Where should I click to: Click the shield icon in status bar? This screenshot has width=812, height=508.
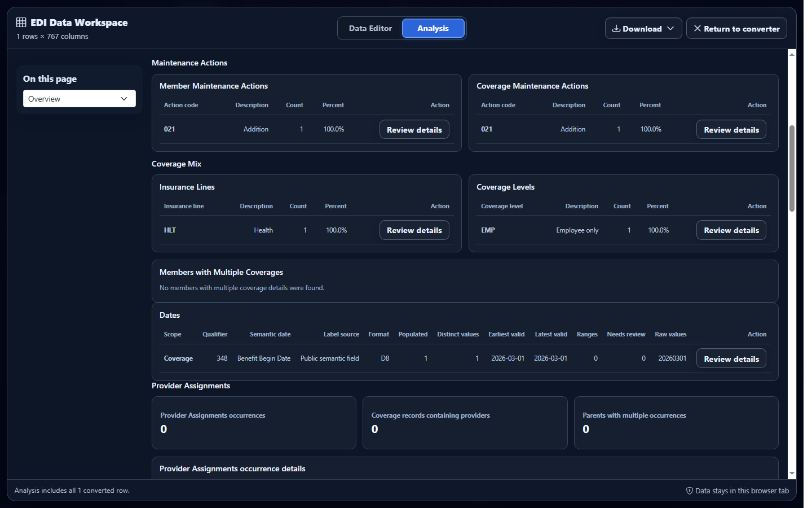click(689, 491)
